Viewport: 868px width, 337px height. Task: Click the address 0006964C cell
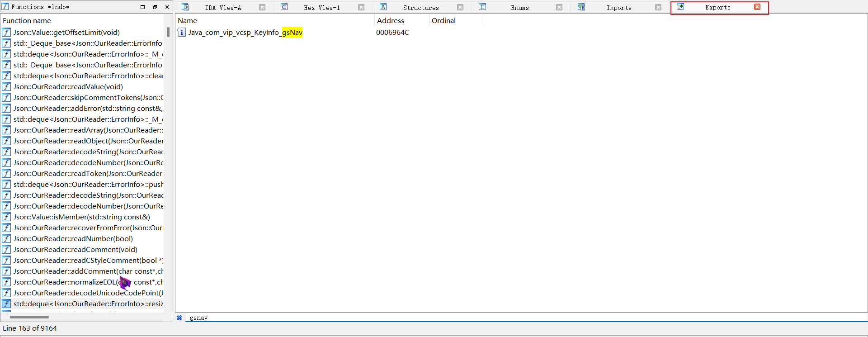point(392,33)
